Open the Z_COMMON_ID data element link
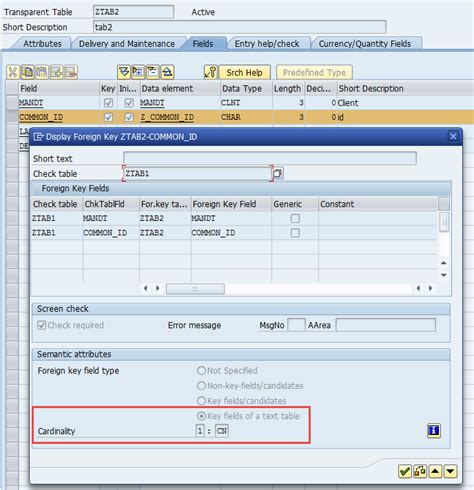The height and width of the screenshot is (490, 474). pyautogui.click(x=167, y=117)
